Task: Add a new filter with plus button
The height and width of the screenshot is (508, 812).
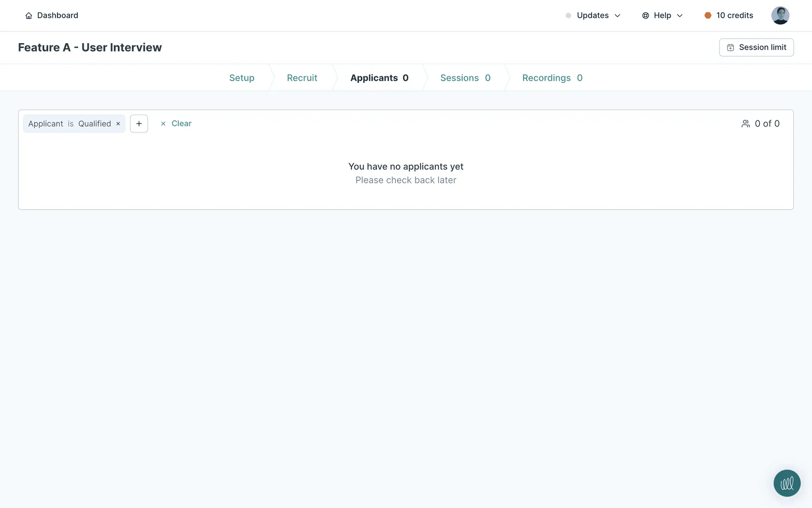Action: pos(139,124)
